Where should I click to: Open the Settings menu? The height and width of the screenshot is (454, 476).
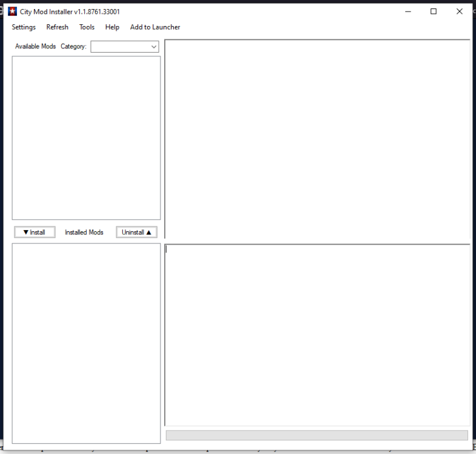click(24, 27)
